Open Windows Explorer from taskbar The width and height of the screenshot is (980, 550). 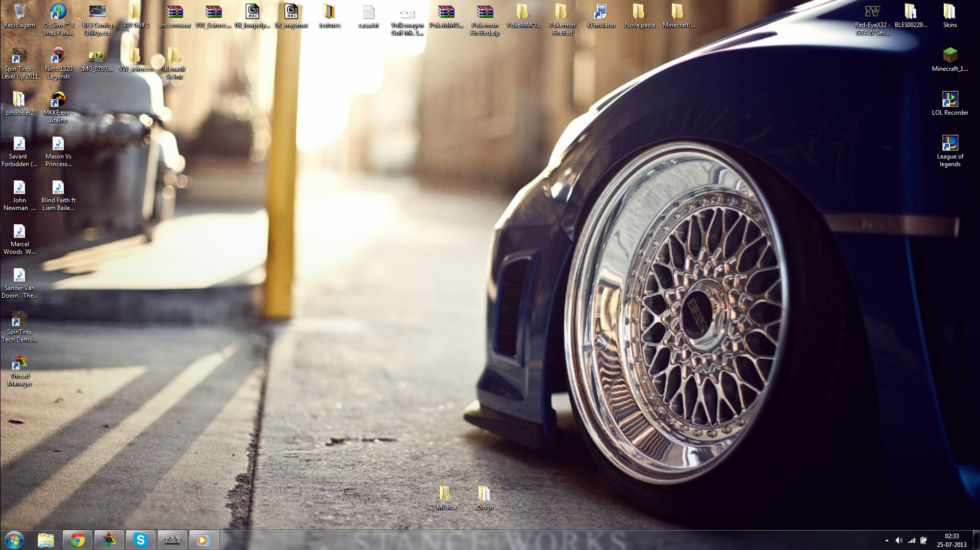(46, 540)
